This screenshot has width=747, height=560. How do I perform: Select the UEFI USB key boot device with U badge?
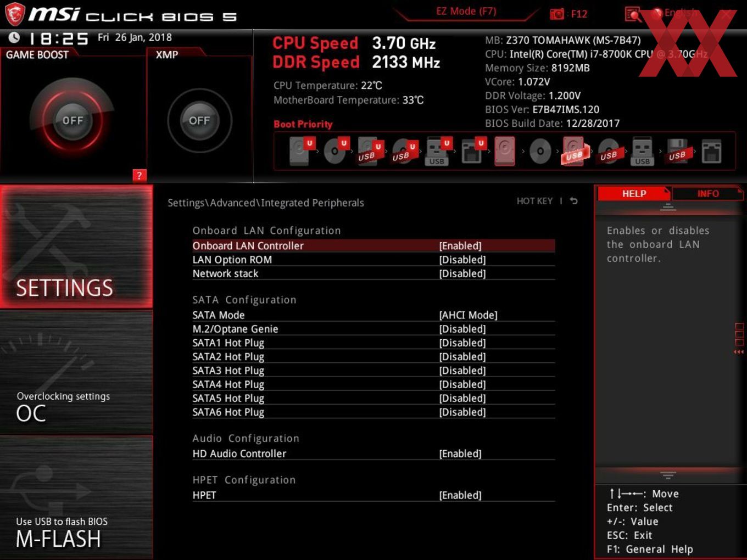[438, 151]
